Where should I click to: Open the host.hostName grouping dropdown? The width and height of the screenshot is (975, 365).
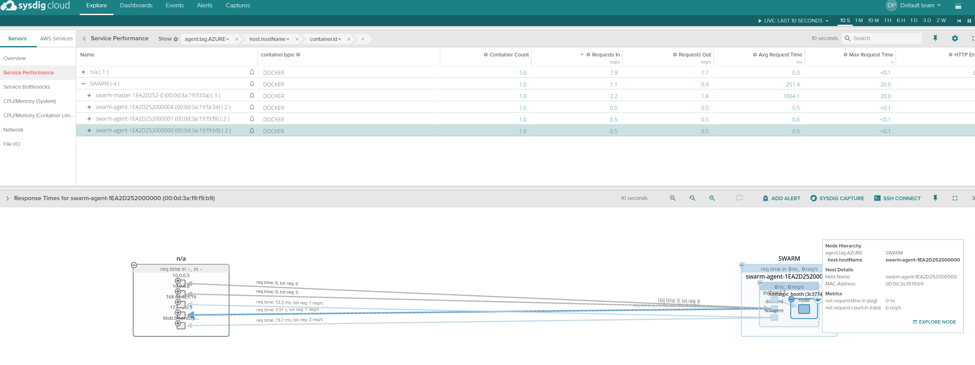[x=269, y=39]
